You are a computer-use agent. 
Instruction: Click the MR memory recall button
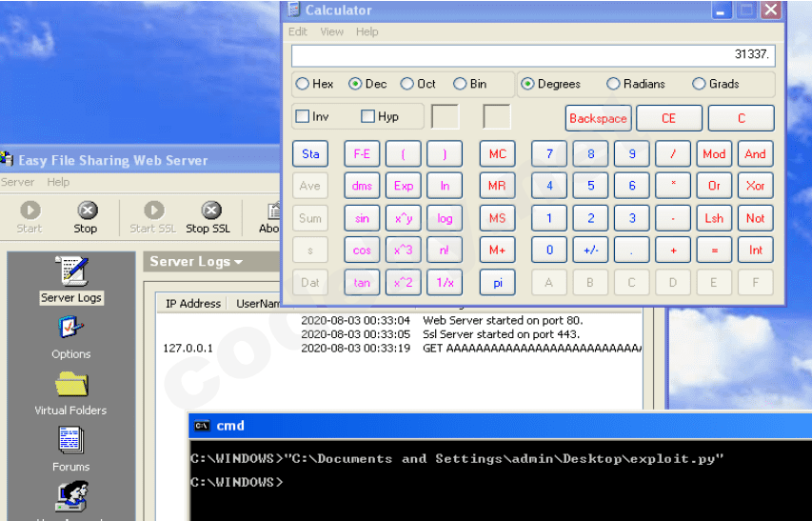click(x=497, y=186)
